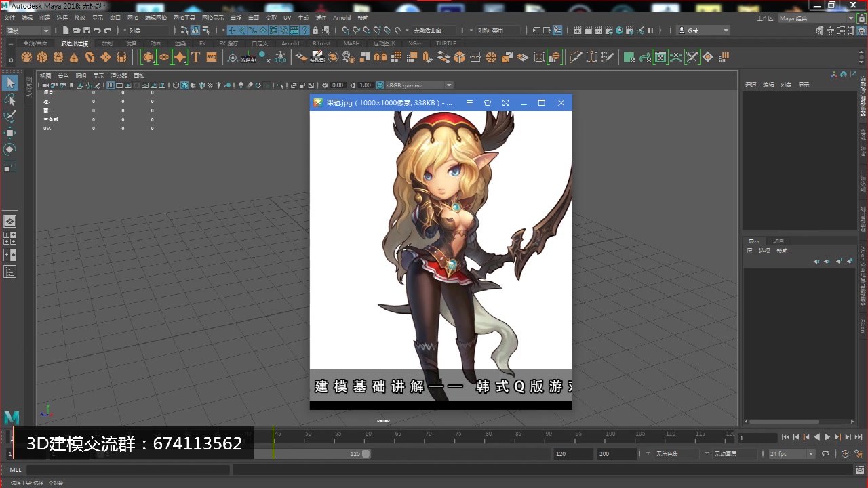The image size is (868, 488).
Task: Open the symmetry setting dropdown
Action: (x=498, y=30)
